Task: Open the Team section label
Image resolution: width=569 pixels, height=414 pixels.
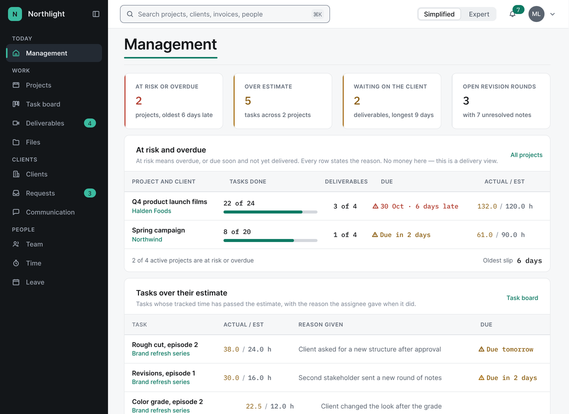Action: point(34,244)
